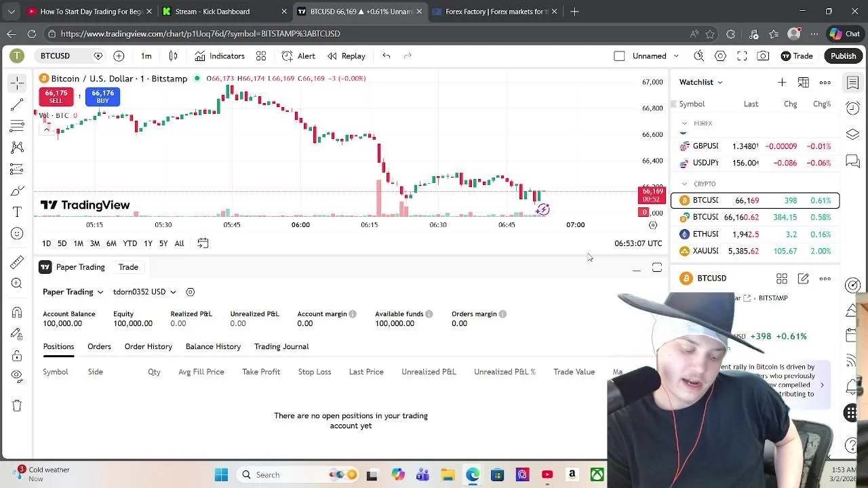868x488 pixels.
Task: Open the object tree layers icon
Action: 853,134
